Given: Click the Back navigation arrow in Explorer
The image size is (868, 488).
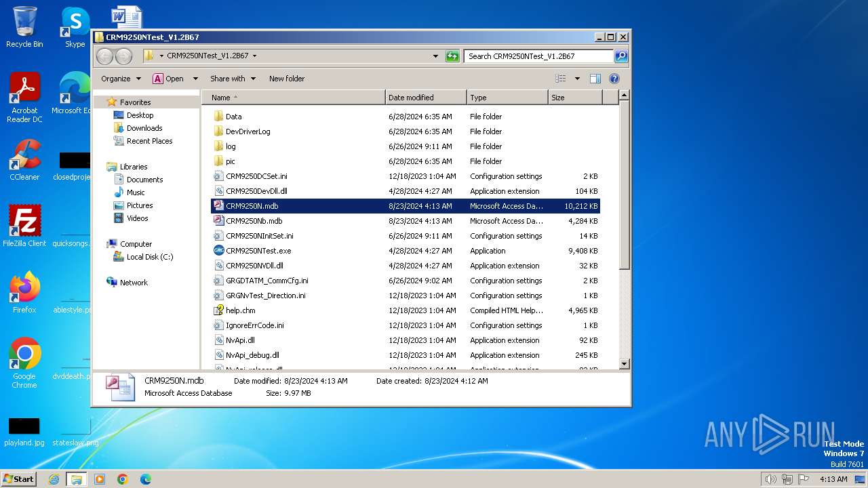Looking at the screenshot, I should tap(104, 56).
